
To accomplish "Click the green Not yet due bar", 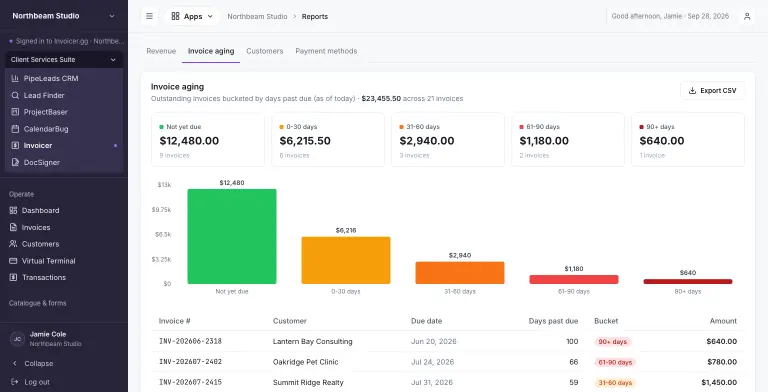I will pos(232,236).
